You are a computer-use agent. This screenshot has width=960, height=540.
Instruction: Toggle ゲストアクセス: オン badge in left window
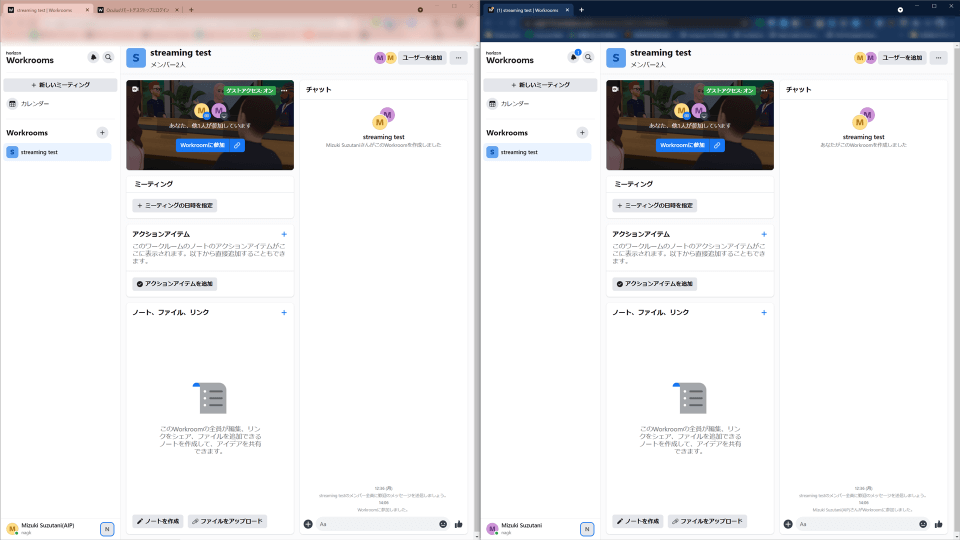click(250, 90)
